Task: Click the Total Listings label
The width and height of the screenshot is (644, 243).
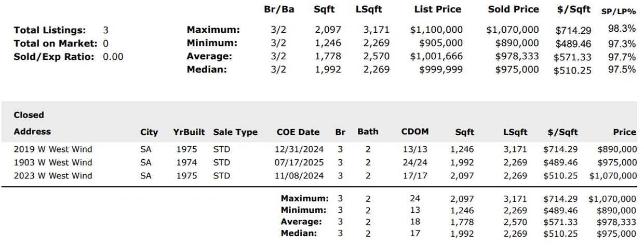Action: click(50, 30)
